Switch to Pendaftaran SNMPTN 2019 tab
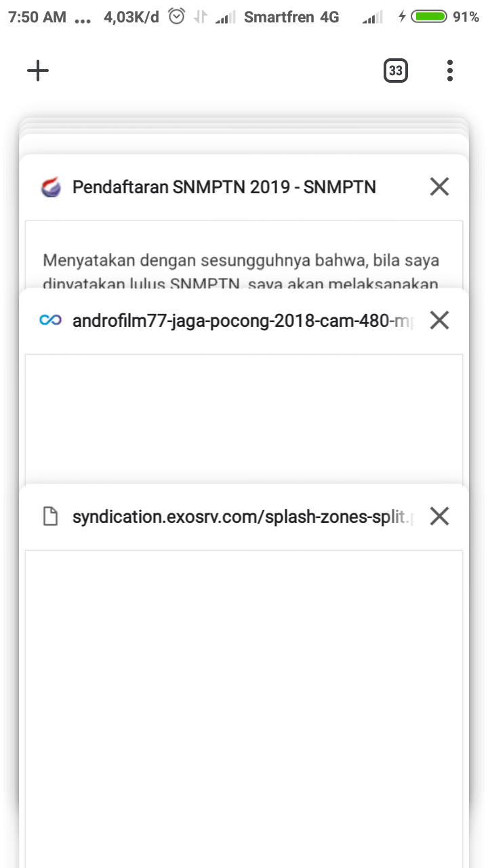Image resolution: width=488 pixels, height=868 pixels. click(224, 187)
